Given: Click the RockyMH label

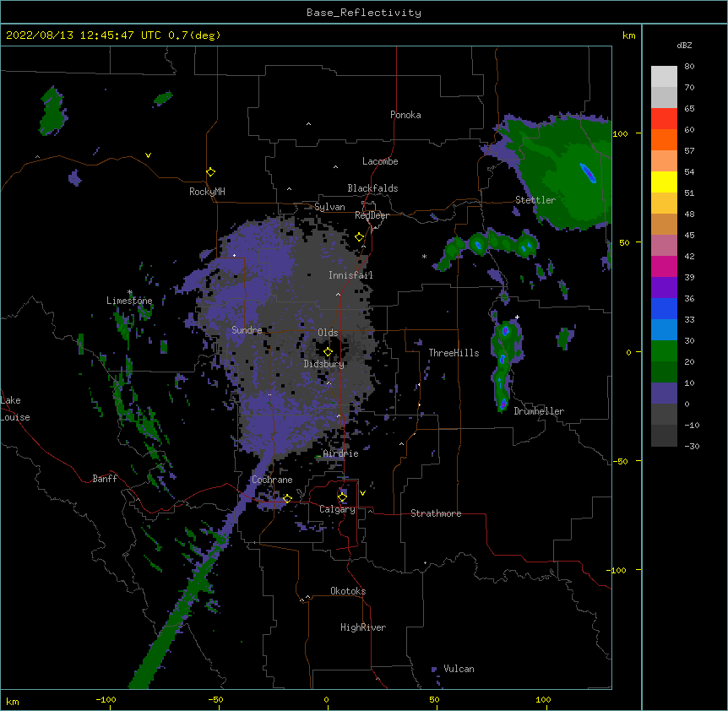Looking at the screenshot, I should (x=207, y=192).
